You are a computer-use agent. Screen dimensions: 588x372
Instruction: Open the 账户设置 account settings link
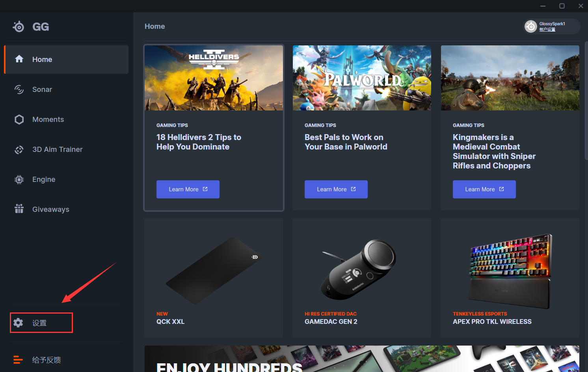click(x=547, y=30)
